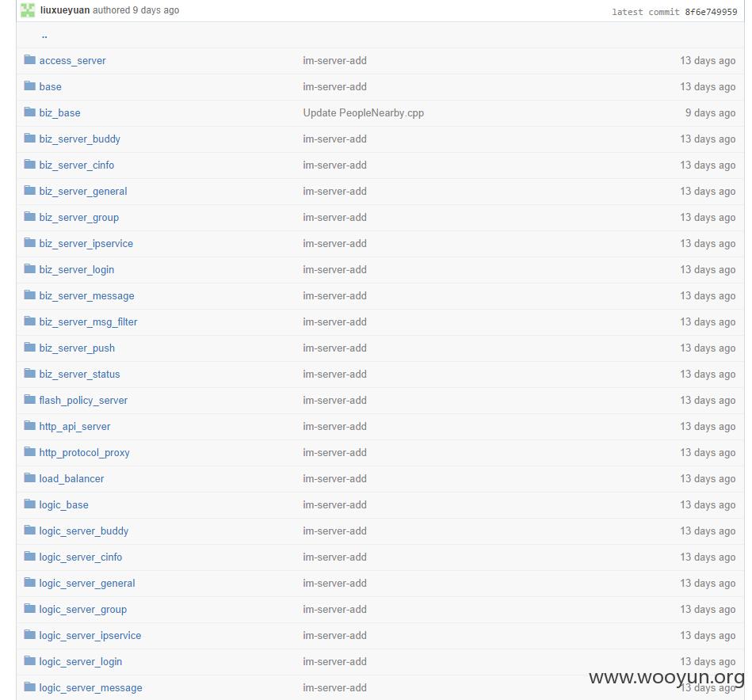Open the biz_server_status folder link

tap(79, 375)
